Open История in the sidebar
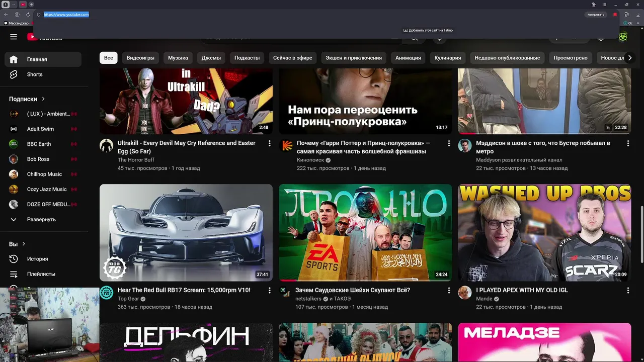 (43, 259)
